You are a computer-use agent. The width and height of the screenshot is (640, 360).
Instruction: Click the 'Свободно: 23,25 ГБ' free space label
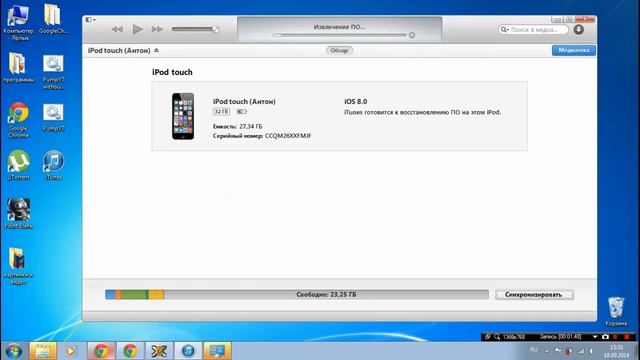pyautogui.click(x=326, y=294)
